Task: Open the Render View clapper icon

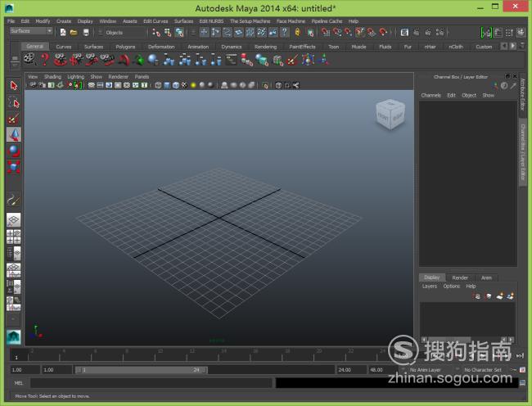Action: [404, 32]
